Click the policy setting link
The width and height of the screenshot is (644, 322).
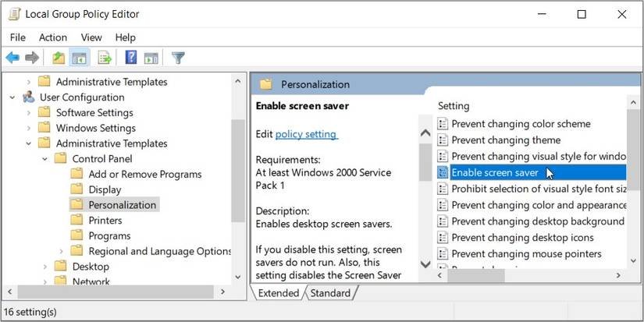(x=305, y=134)
